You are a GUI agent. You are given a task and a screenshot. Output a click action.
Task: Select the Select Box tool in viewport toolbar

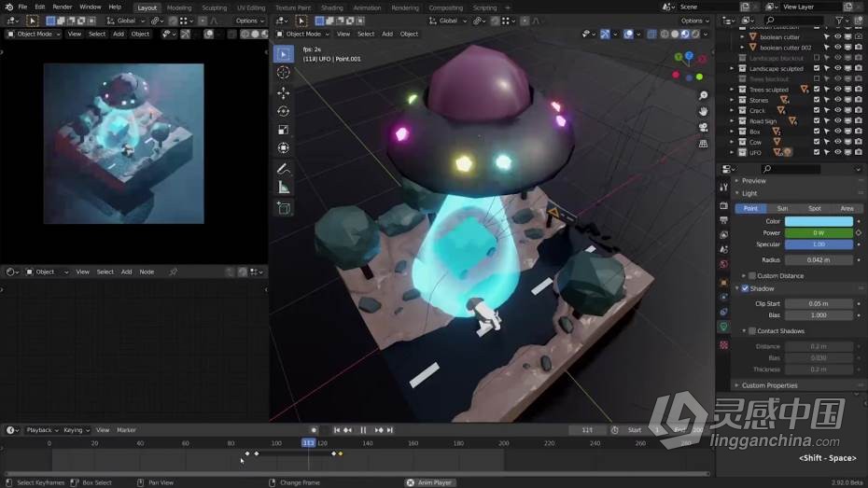[284, 54]
